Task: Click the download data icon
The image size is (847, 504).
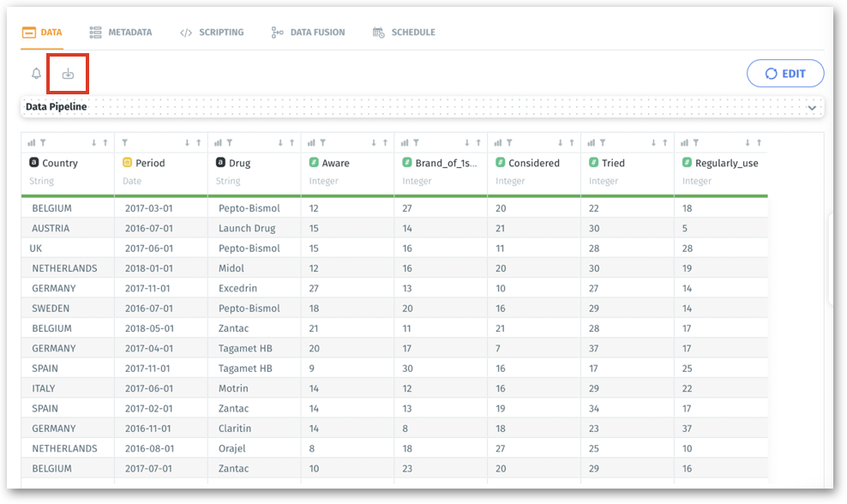Action: coord(68,74)
